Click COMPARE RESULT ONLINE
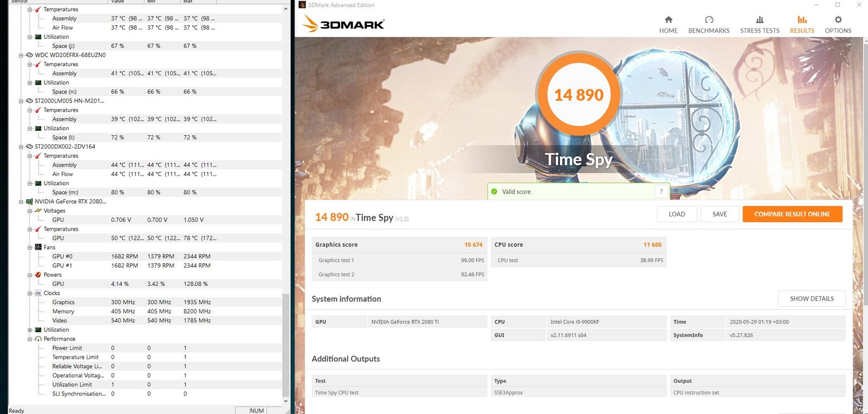The width and height of the screenshot is (868, 414). [792, 214]
